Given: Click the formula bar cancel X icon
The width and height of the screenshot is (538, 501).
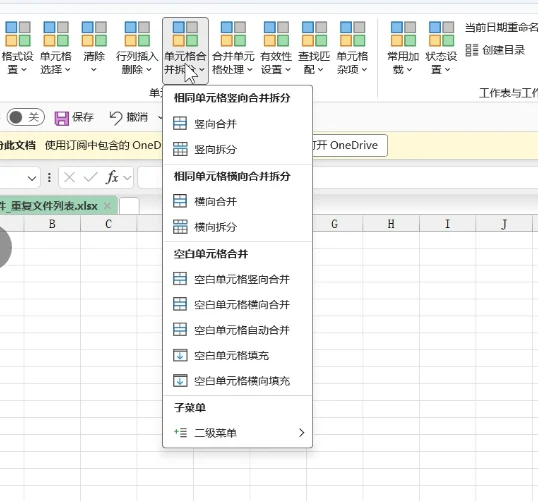Looking at the screenshot, I should [70, 177].
